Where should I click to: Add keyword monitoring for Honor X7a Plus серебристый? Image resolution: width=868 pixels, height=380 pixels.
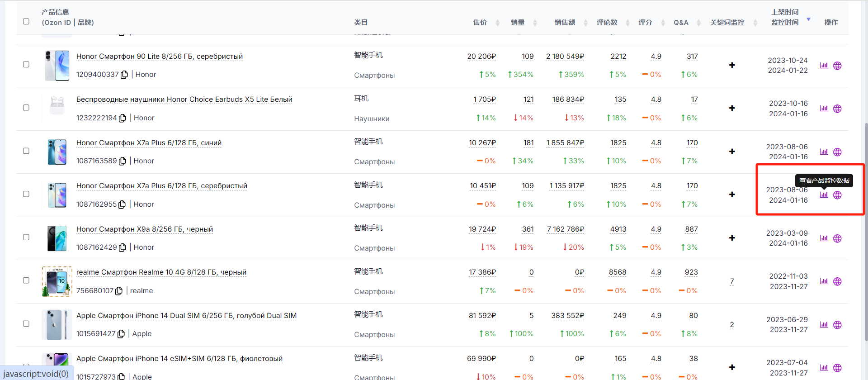[732, 195]
